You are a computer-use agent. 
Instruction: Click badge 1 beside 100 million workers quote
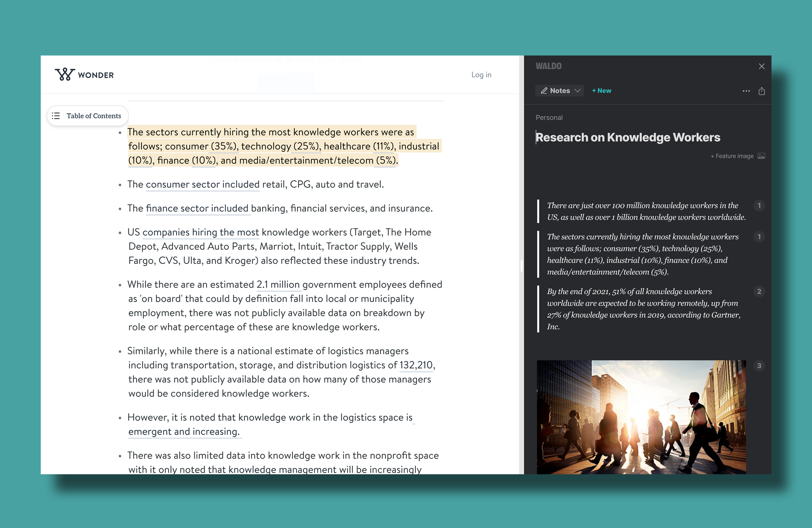(x=759, y=205)
